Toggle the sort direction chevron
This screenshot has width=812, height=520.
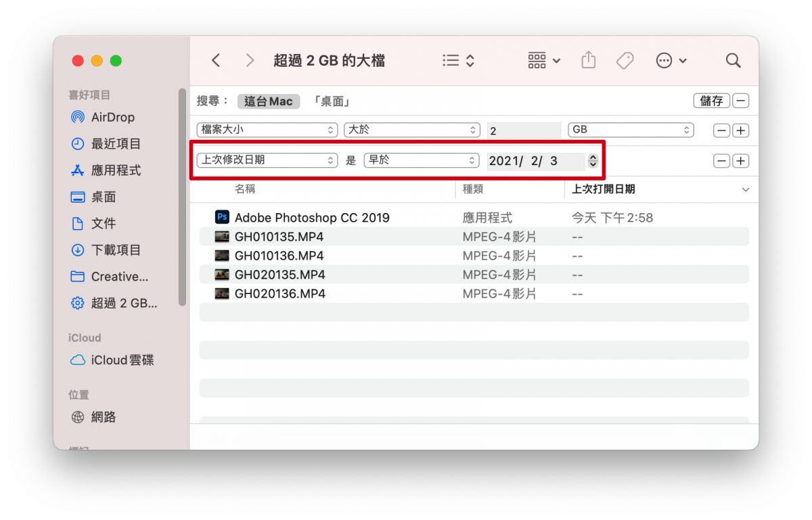click(746, 190)
